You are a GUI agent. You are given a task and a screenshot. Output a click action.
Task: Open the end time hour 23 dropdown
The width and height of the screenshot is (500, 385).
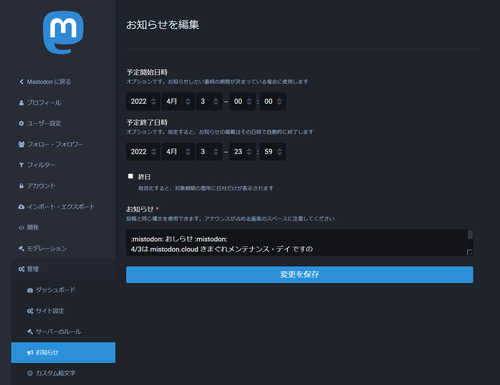click(243, 152)
